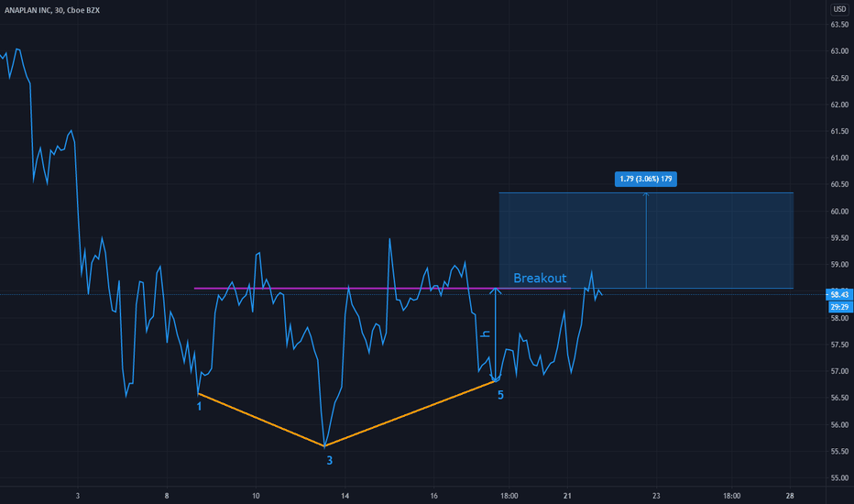Click the price axis value 59.00
Image resolution: width=854 pixels, height=504 pixels.
(839, 265)
